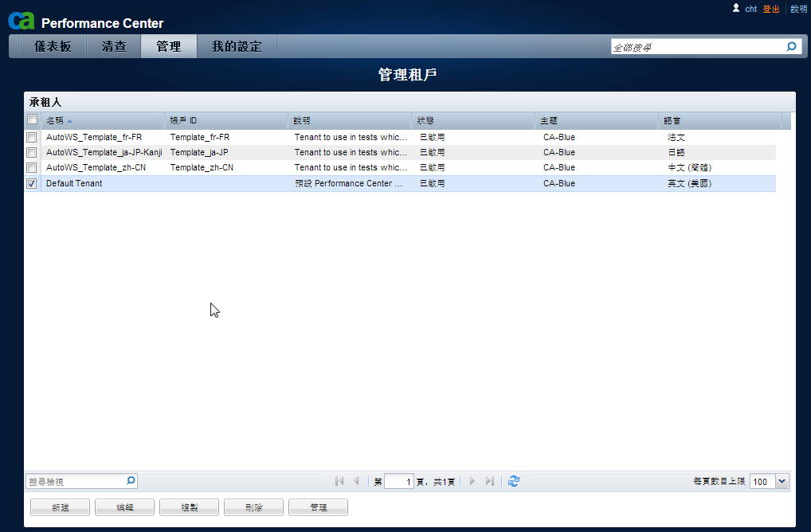The image size is (811, 532).
Task: Click the 英文 (美國) language cell
Action: pyautogui.click(x=689, y=183)
